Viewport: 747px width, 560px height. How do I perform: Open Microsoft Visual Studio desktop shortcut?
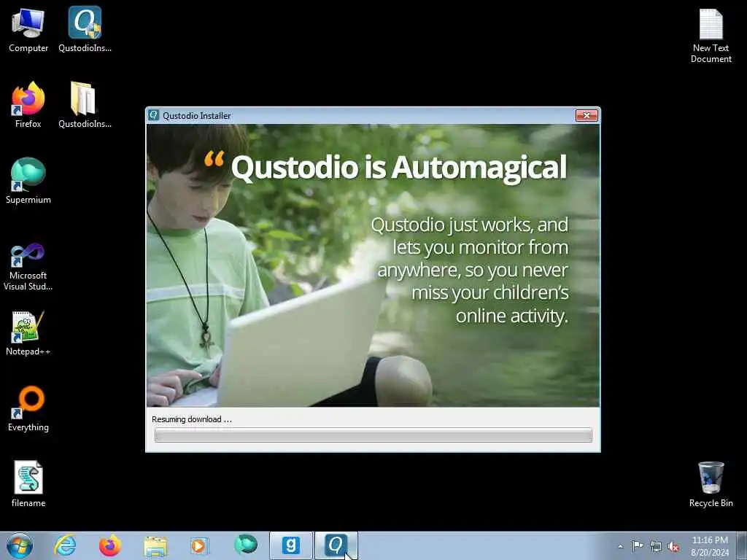pos(28,267)
